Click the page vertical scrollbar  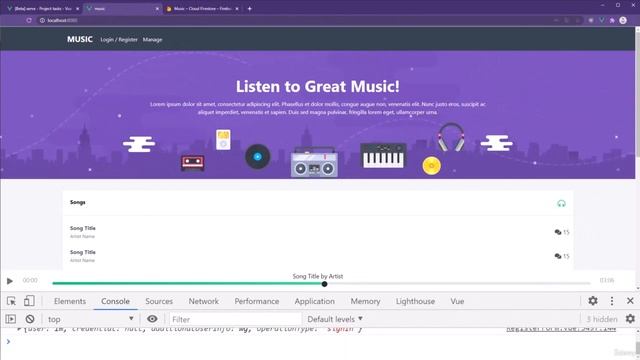tap(637, 94)
